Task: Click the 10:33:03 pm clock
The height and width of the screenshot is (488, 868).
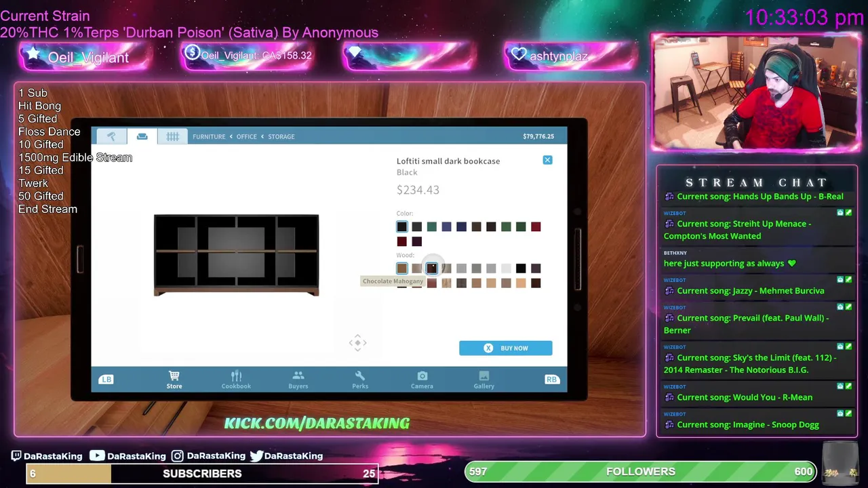Action: pos(804,18)
